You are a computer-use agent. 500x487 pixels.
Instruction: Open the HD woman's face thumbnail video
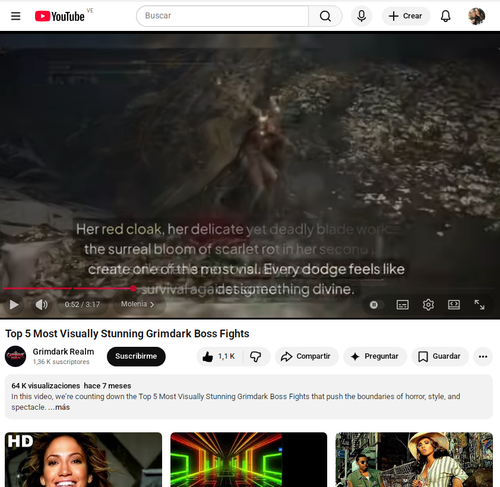point(83,460)
